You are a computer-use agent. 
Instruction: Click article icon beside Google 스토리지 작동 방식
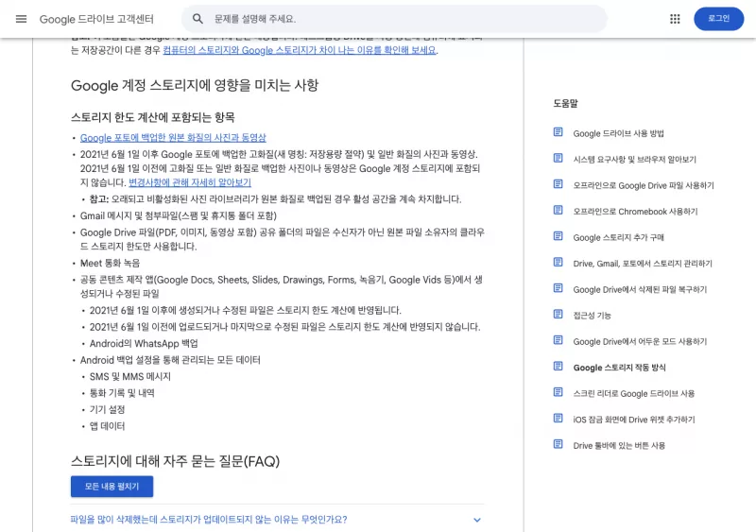558,367
